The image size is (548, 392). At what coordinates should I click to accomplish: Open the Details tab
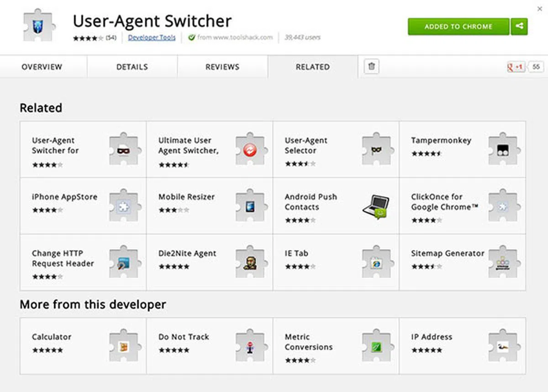(x=132, y=67)
